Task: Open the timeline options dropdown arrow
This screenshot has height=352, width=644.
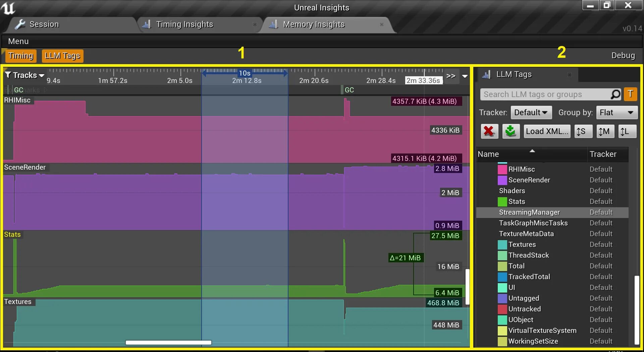Action: [465, 76]
